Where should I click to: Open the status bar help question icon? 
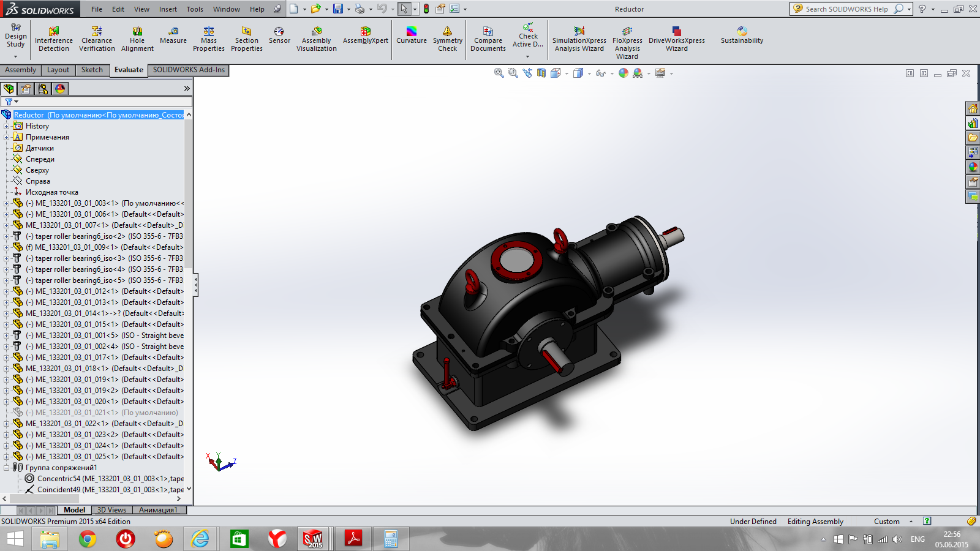pyautogui.click(x=927, y=521)
